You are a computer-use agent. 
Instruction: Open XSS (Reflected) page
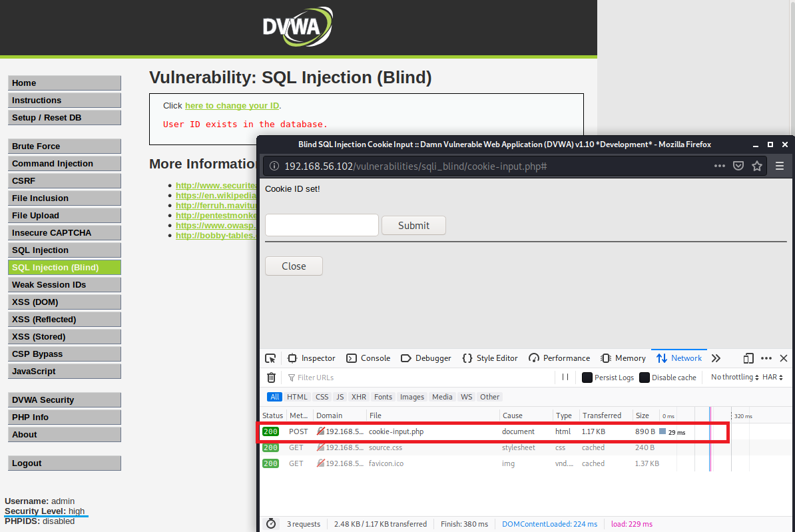point(65,320)
